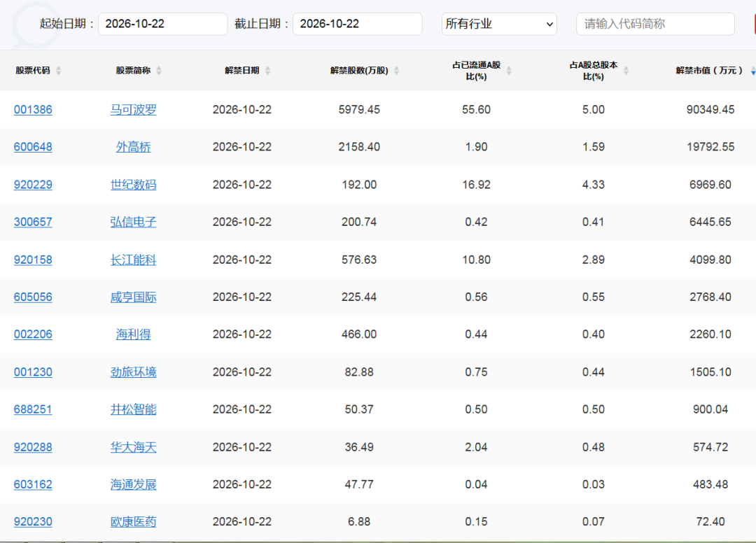Click the 起始日期 date field
756x543 pixels.
pos(162,24)
